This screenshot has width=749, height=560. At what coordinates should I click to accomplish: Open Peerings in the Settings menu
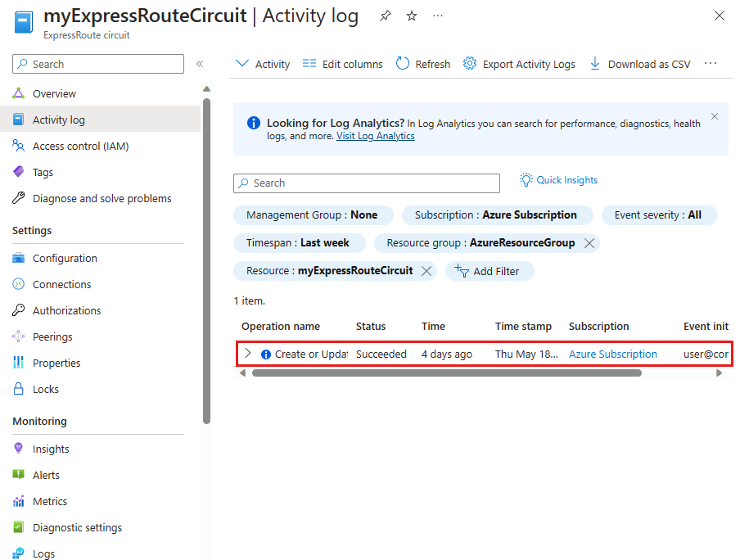[x=52, y=336]
